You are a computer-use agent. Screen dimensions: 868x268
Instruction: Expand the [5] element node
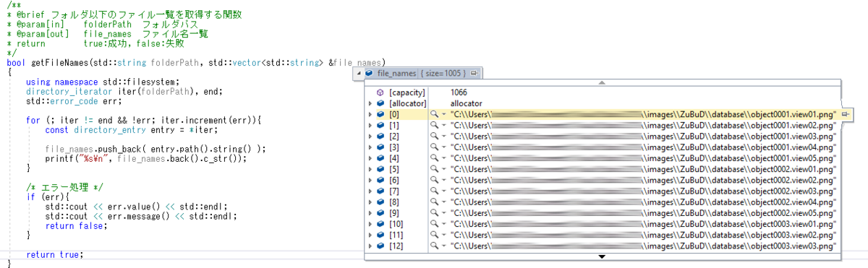coord(370,168)
